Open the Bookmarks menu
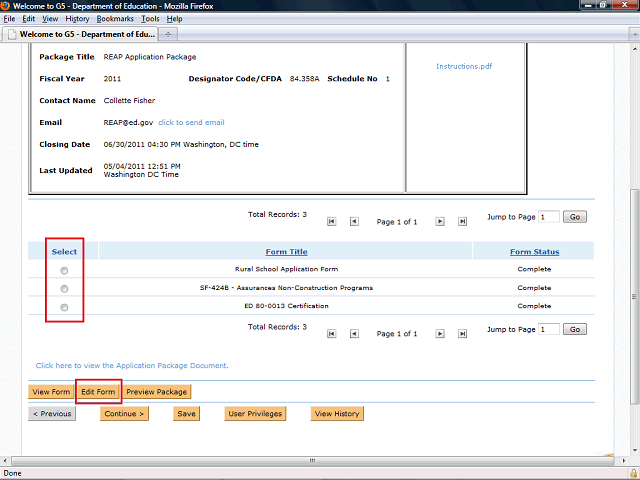Viewport: 640px width, 480px height. (115, 19)
